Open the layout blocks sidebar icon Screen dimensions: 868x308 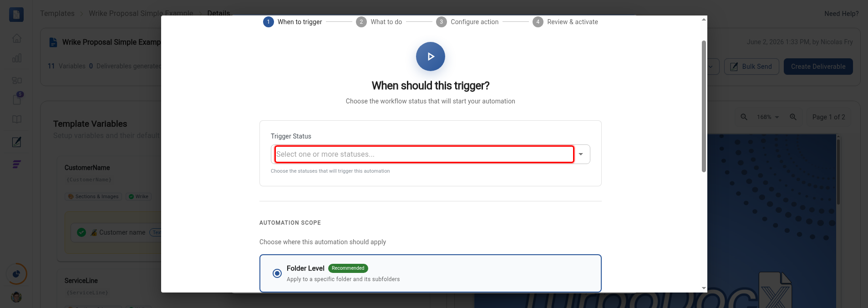[x=17, y=80]
